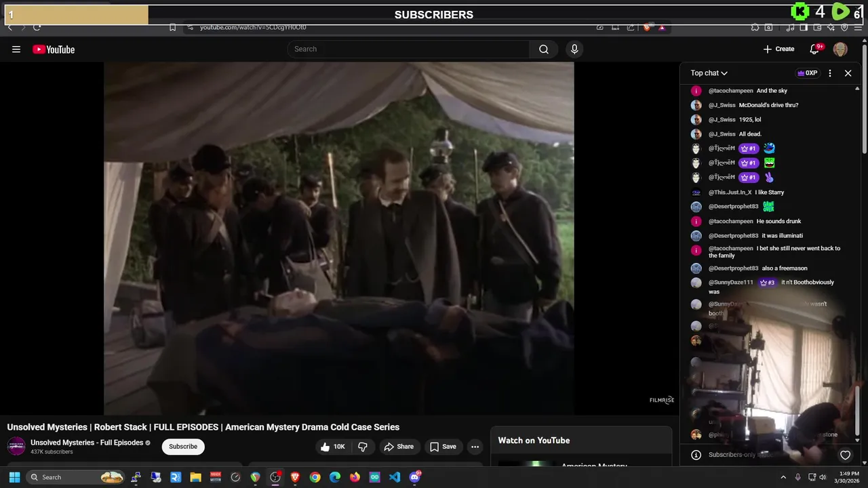Like the video with thumbs up
The width and height of the screenshot is (868, 488).
tap(333, 447)
